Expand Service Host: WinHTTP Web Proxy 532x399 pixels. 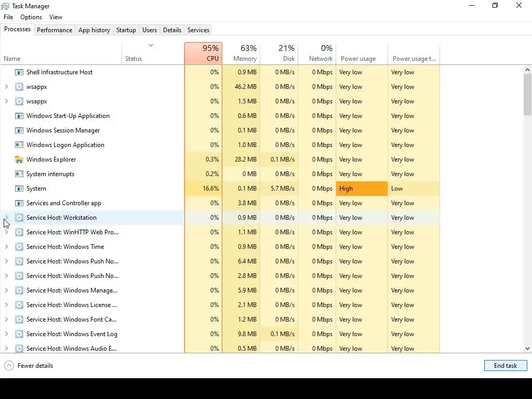6,232
